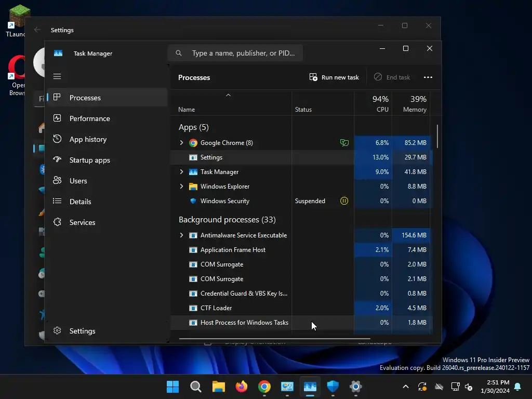This screenshot has height=399, width=532.
Task: Click the Task Manager icon in the Apps list
Action: 193,172
